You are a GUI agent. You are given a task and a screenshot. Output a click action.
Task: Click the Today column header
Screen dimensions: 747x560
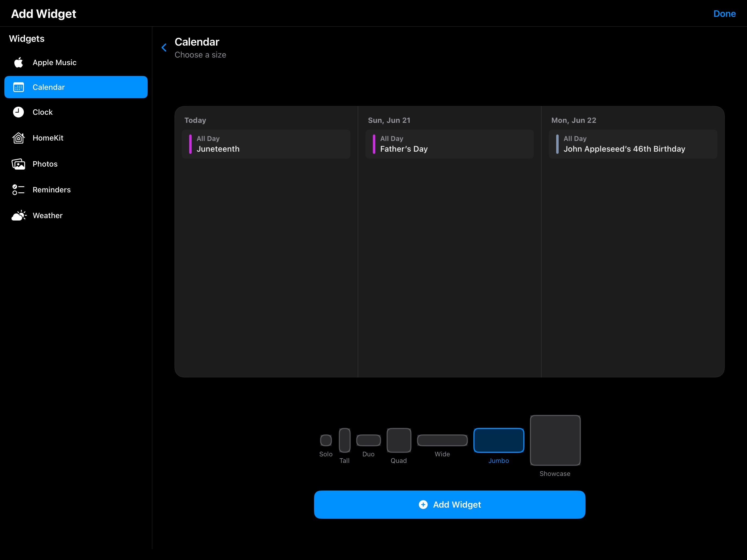(x=195, y=120)
